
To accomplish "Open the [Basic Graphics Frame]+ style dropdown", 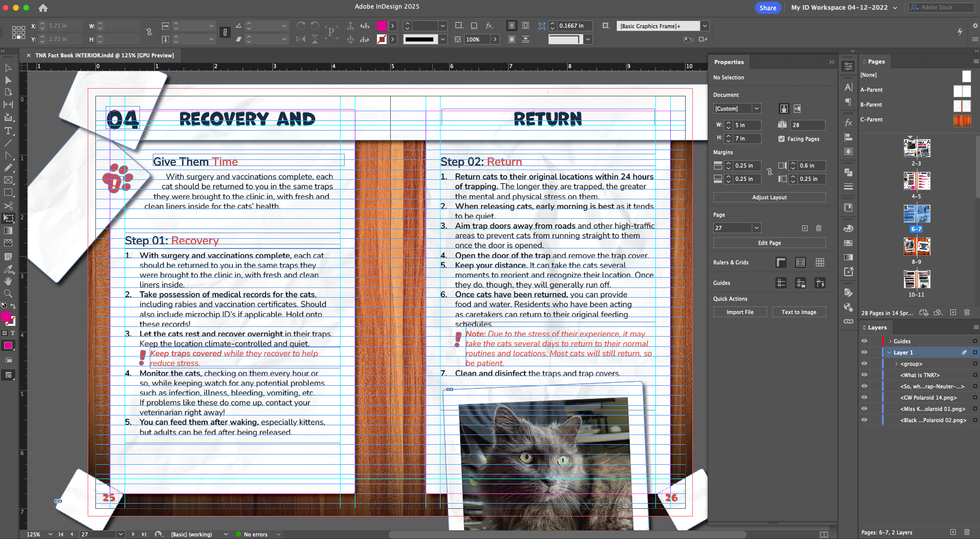I will (x=705, y=26).
